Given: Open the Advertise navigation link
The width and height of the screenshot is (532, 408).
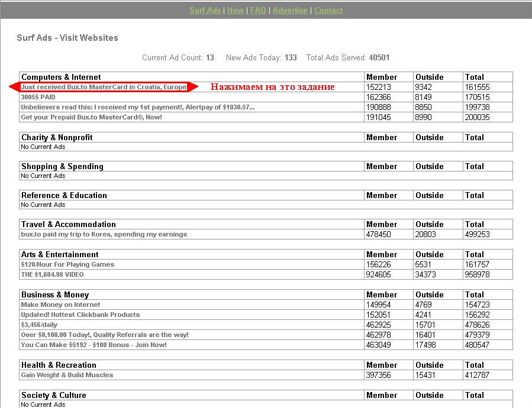Looking at the screenshot, I should 290,10.
